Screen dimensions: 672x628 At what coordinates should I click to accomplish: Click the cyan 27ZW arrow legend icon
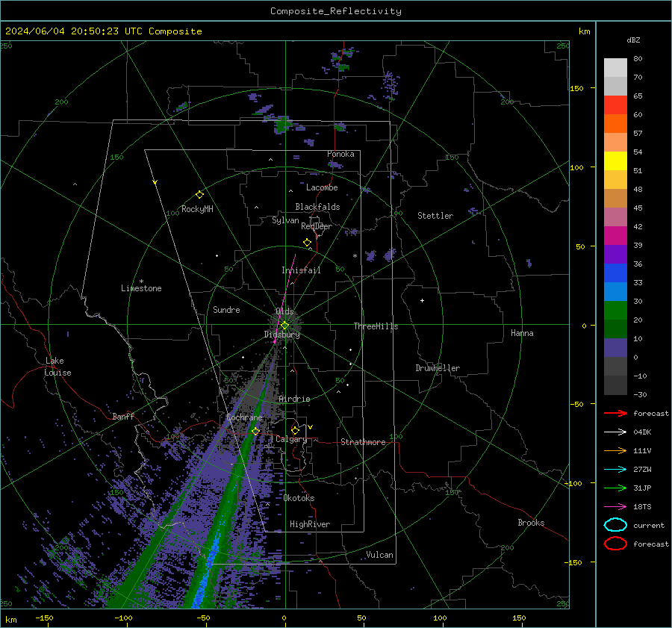coord(615,470)
